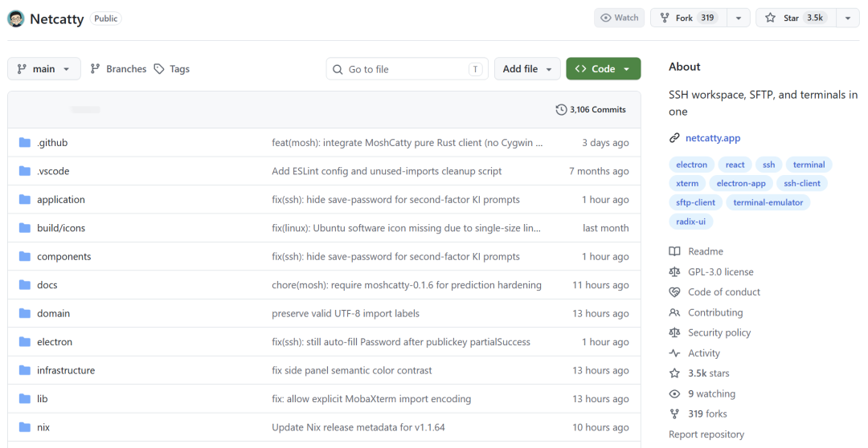
Task: Click the domain folder icon
Action: [24, 314]
